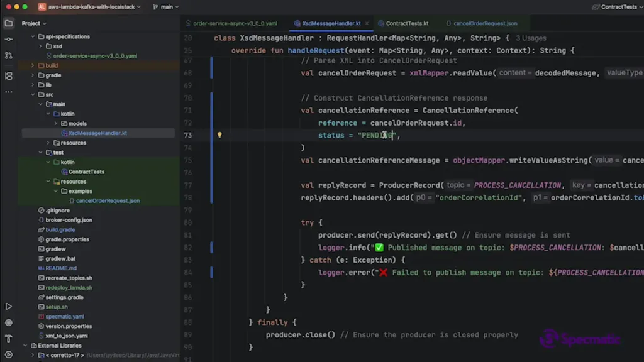
Task: Open README.md in the project tree
Action: coord(61,268)
